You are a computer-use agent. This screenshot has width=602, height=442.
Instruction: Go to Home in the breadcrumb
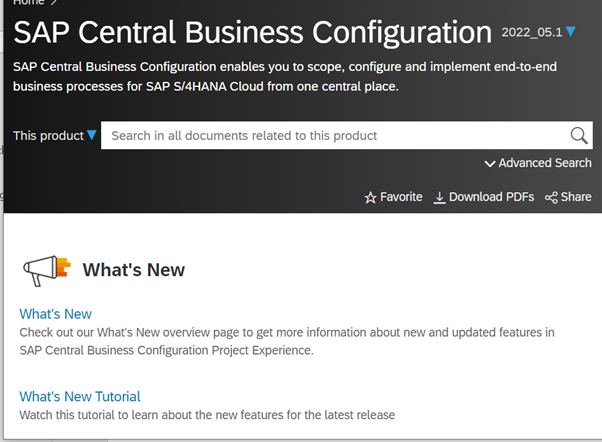point(28,3)
